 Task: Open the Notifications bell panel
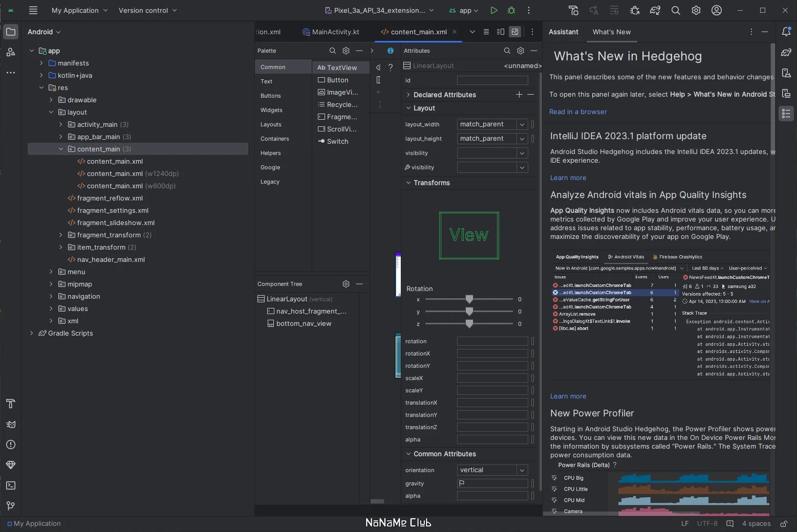tap(786, 32)
